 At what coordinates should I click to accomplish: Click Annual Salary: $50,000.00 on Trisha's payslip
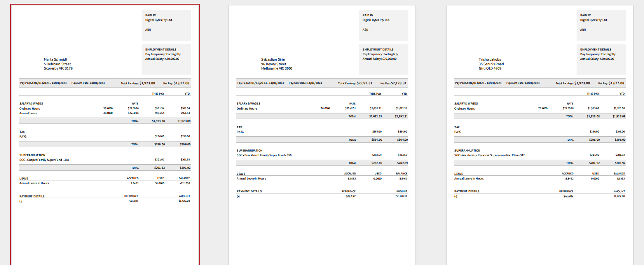click(597, 59)
